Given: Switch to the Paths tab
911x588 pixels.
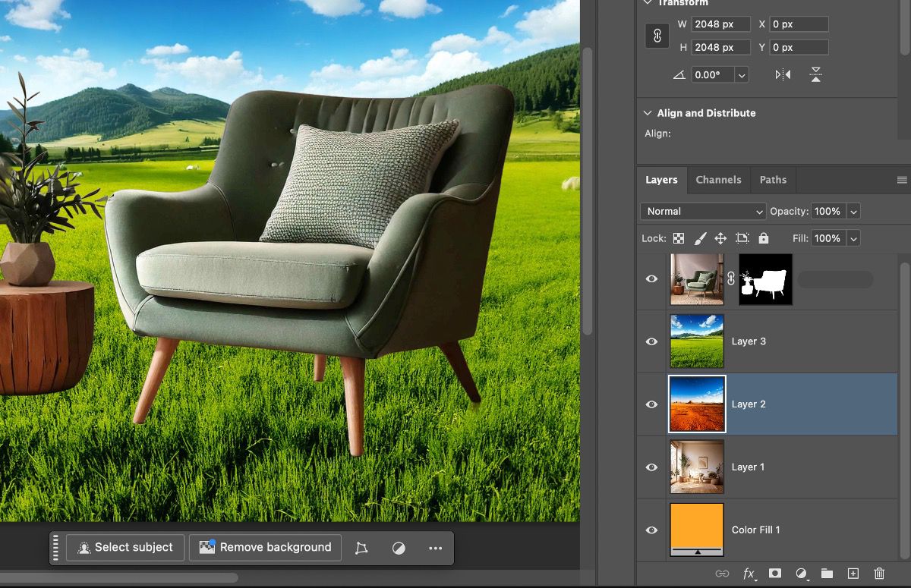Looking at the screenshot, I should [773, 180].
